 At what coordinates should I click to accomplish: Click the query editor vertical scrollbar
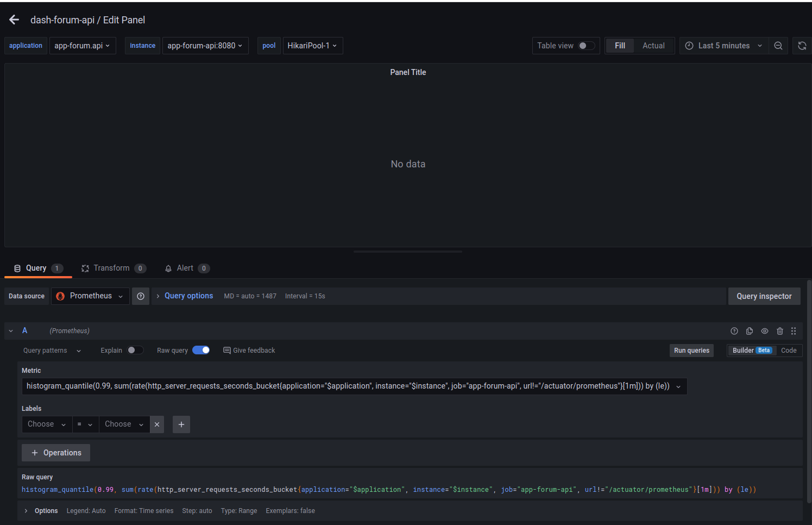[x=809, y=391]
